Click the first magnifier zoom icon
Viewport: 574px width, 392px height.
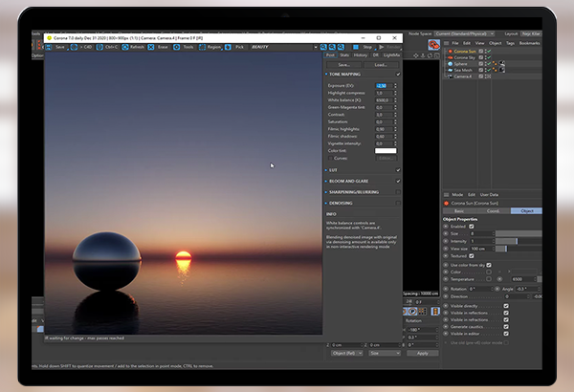point(323,47)
